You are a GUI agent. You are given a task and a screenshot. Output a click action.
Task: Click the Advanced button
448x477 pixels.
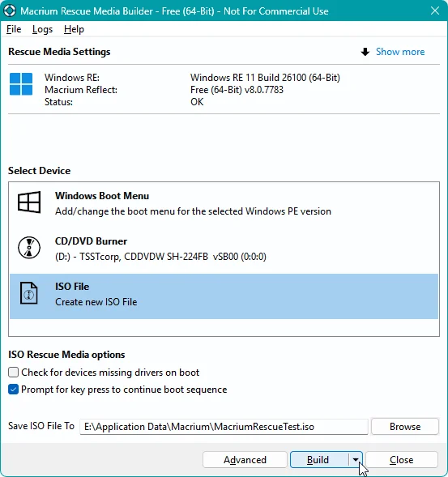(245, 460)
